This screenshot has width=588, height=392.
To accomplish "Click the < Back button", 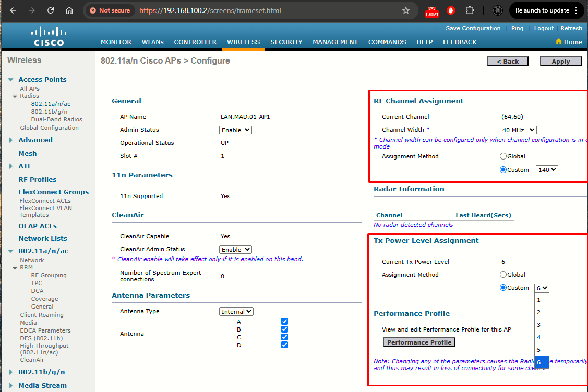I will tap(507, 62).
